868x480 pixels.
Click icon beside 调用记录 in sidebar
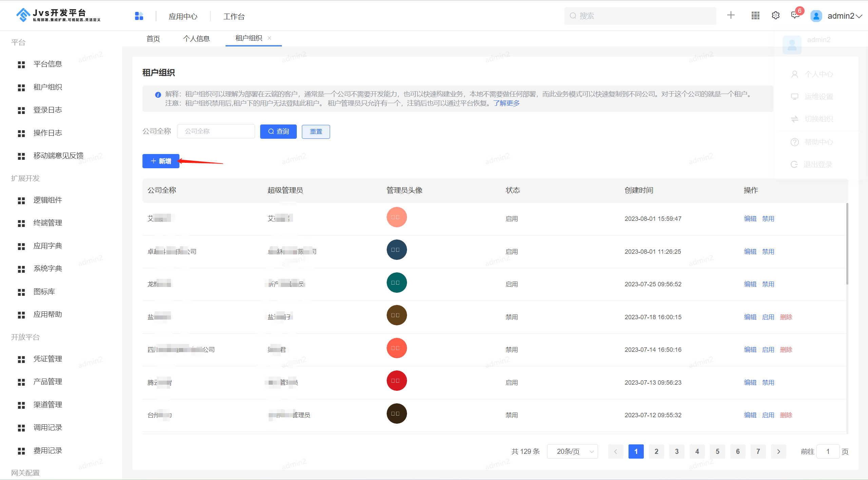(21, 428)
